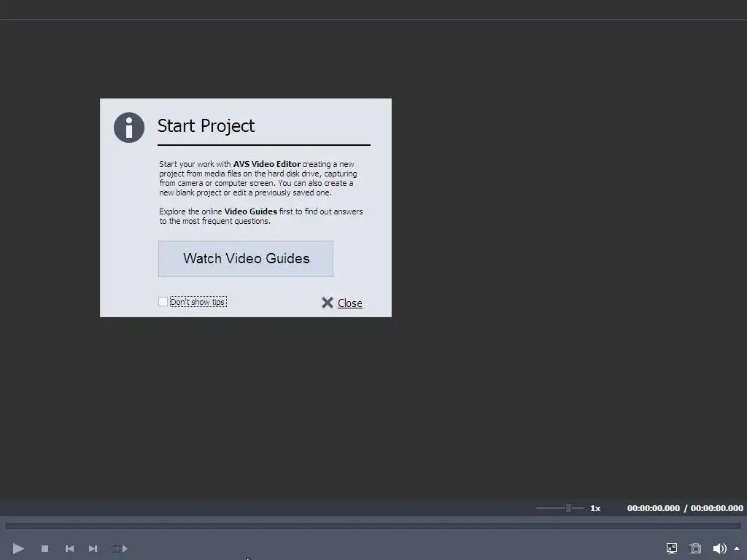Click the Play button in the player
This screenshot has height=560, width=747.
pyautogui.click(x=18, y=548)
